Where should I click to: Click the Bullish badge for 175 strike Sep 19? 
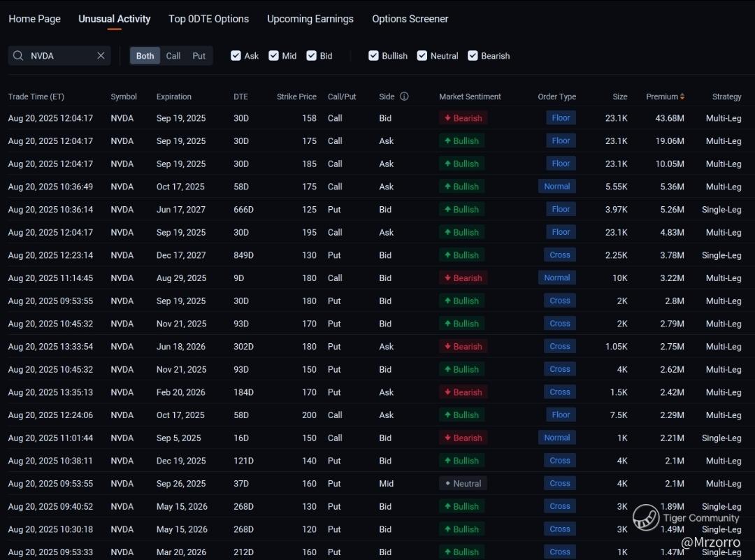point(461,141)
